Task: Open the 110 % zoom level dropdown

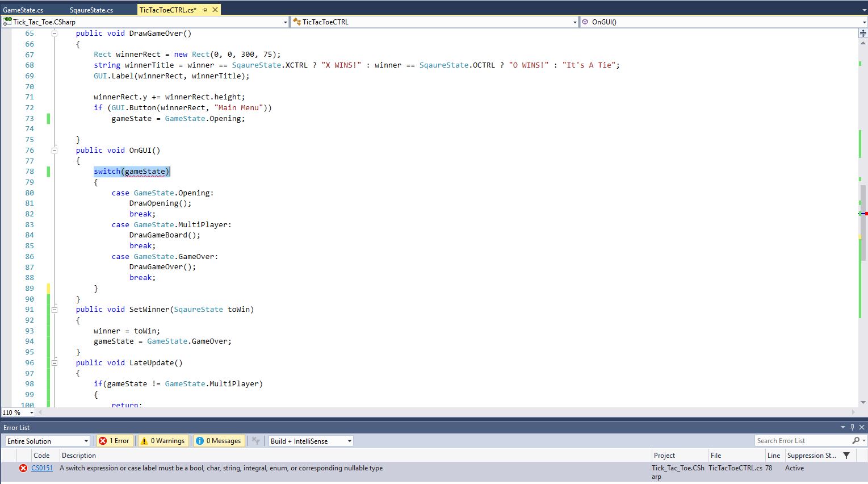Action: click(x=18, y=412)
